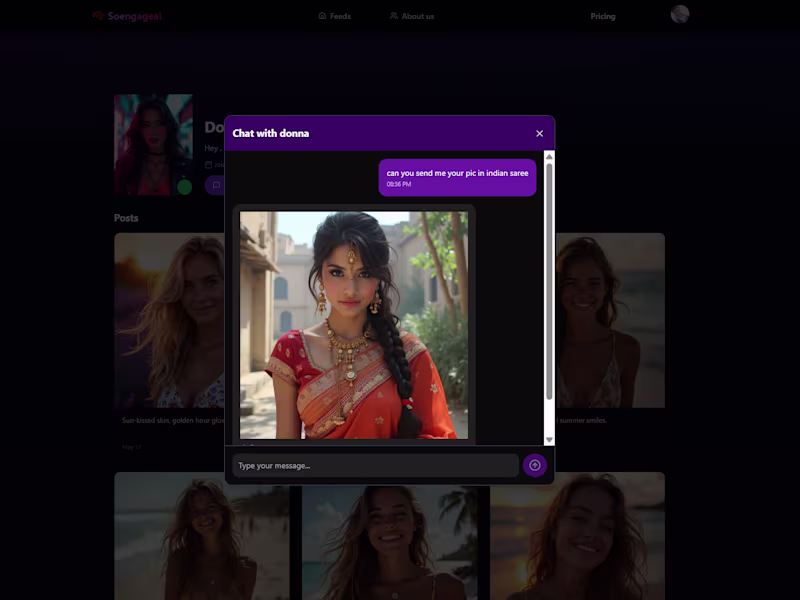
Task: Click the chat scrollbar thumb
Action: tap(549, 281)
